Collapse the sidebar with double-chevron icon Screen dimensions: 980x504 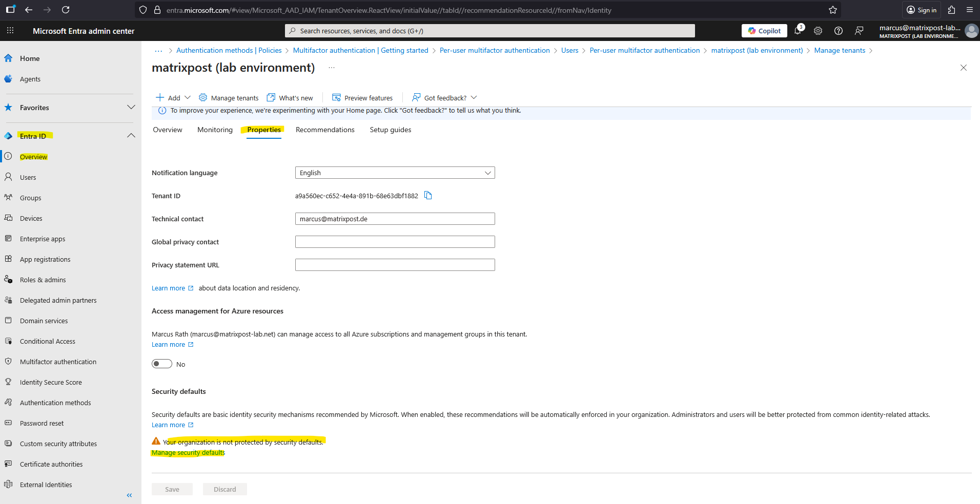pyautogui.click(x=129, y=495)
